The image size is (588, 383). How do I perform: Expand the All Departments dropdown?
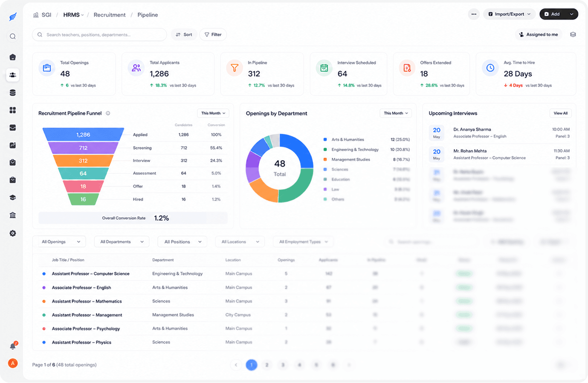(122, 242)
